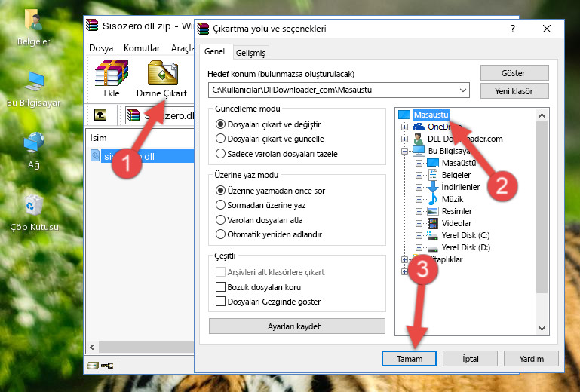580x392 pixels.
Task: Select Otomatik yeniden adlandır option
Action: click(220, 234)
